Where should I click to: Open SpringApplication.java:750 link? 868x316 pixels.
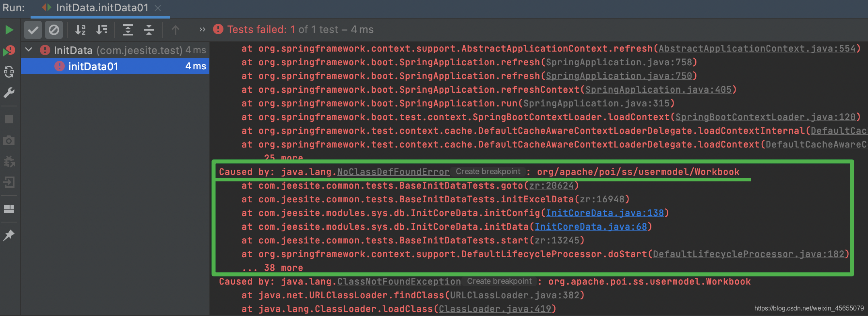point(619,76)
